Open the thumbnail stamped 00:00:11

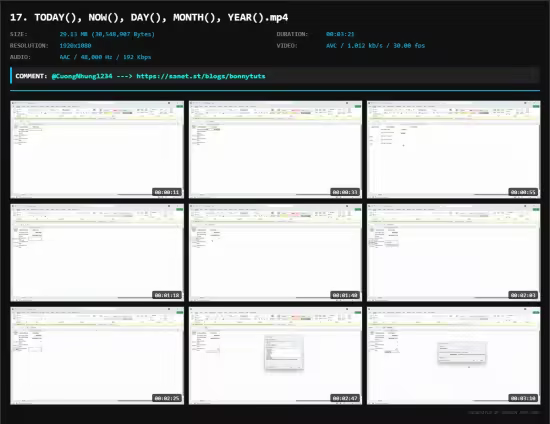97,149
